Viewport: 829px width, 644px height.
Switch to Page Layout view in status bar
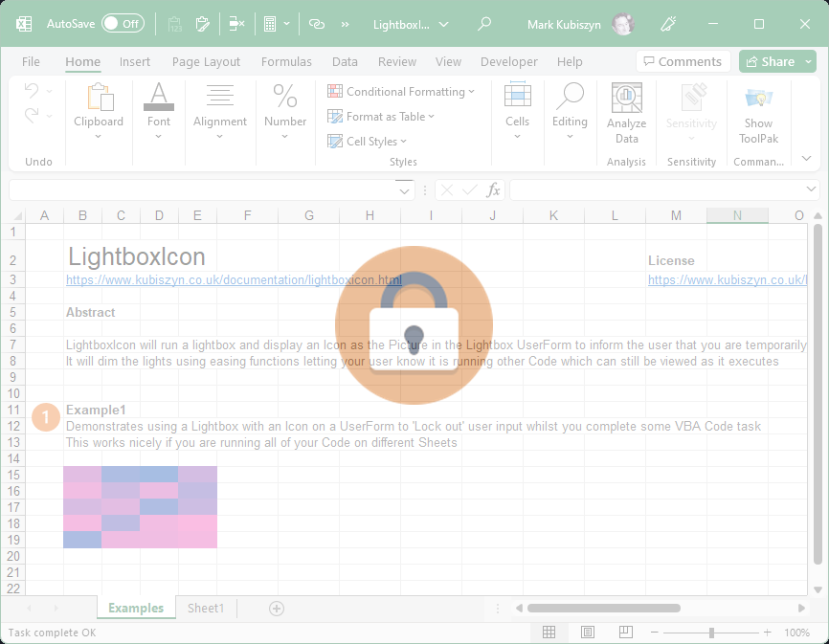587,633
